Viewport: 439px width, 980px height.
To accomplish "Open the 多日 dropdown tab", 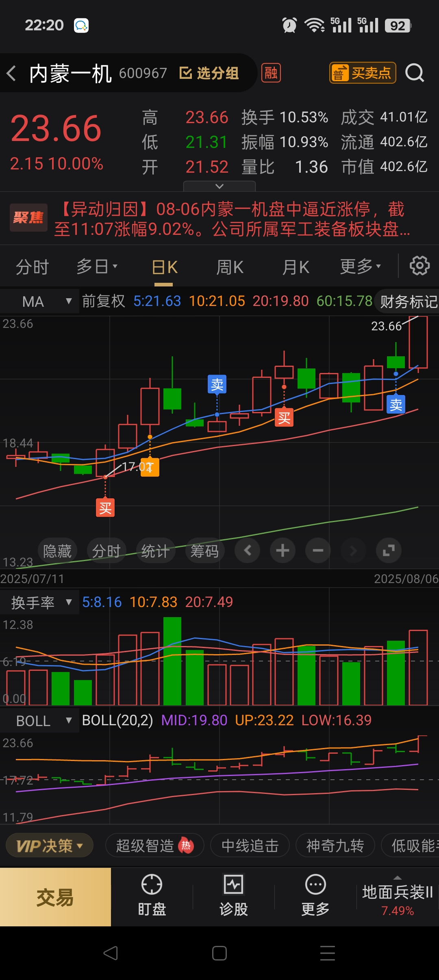I will pos(97,267).
